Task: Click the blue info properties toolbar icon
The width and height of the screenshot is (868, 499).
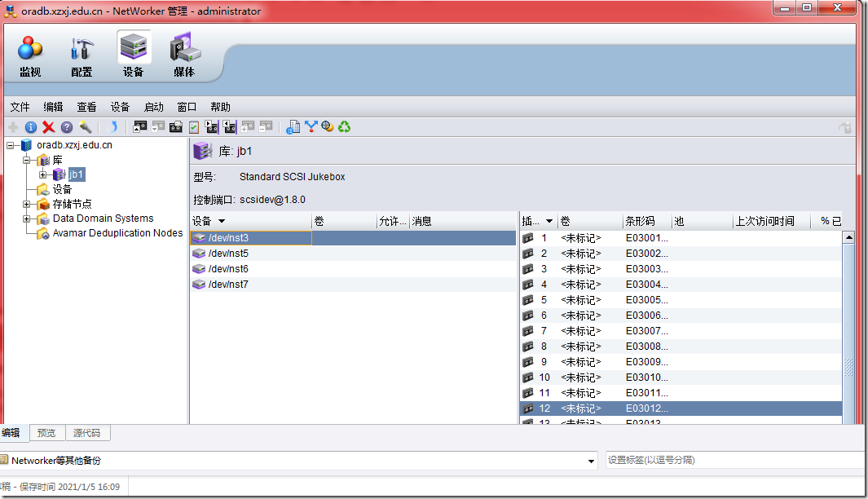Action: point(31,127)
